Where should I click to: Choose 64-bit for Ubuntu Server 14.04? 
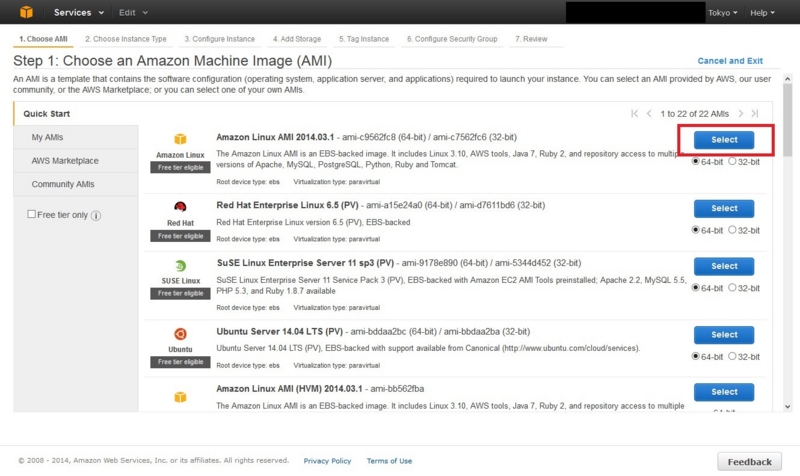pos(695,356)
